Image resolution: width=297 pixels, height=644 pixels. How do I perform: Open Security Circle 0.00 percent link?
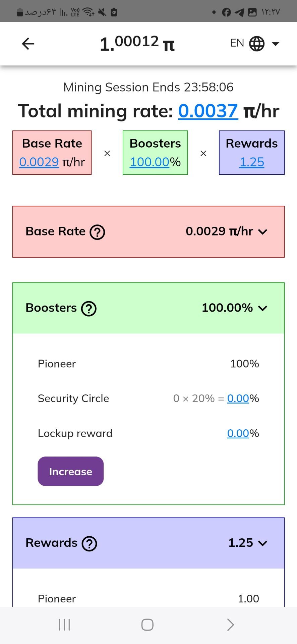(238, 398)
